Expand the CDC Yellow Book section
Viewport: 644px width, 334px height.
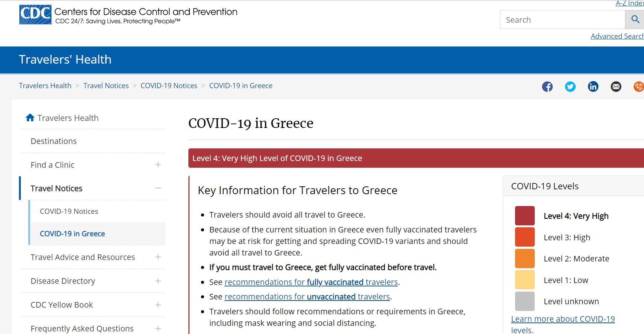pyautogui.click(x=158, y=305)
